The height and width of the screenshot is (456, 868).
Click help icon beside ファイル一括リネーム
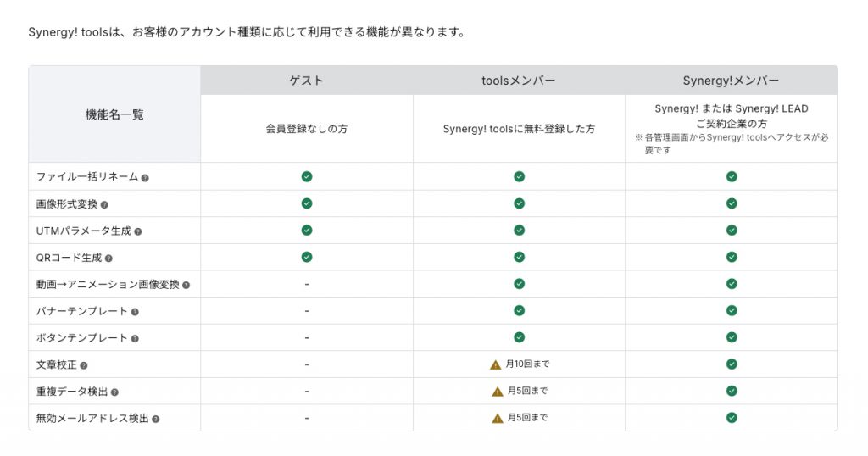coord(145,178)
